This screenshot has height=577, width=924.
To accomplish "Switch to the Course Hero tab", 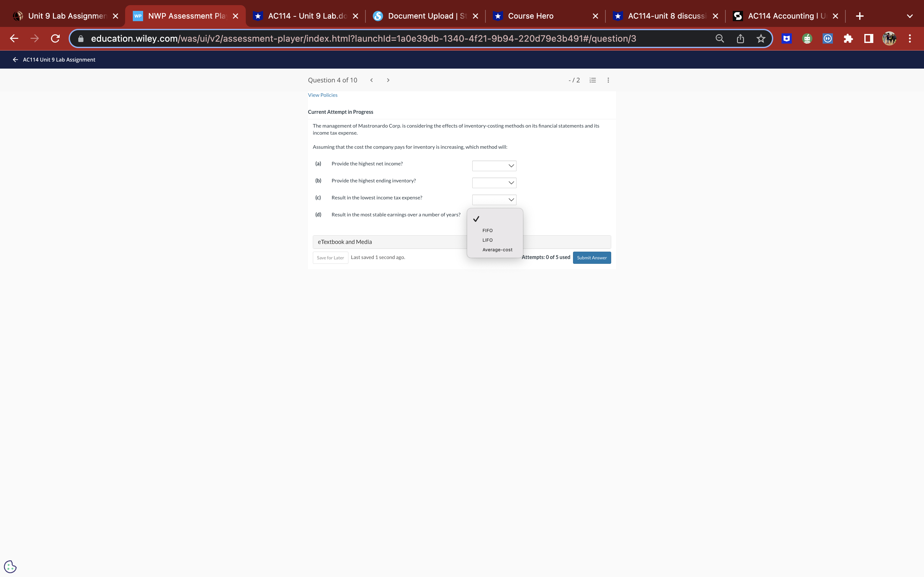I will [530, 16].
